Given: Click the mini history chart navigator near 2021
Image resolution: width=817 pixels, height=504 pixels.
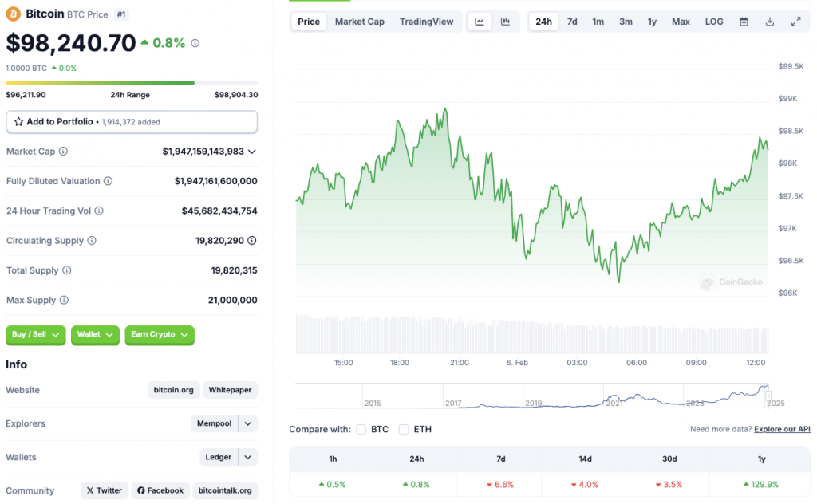Looking at the screenshot, I should pyautogui.click(x=614, y=397).
